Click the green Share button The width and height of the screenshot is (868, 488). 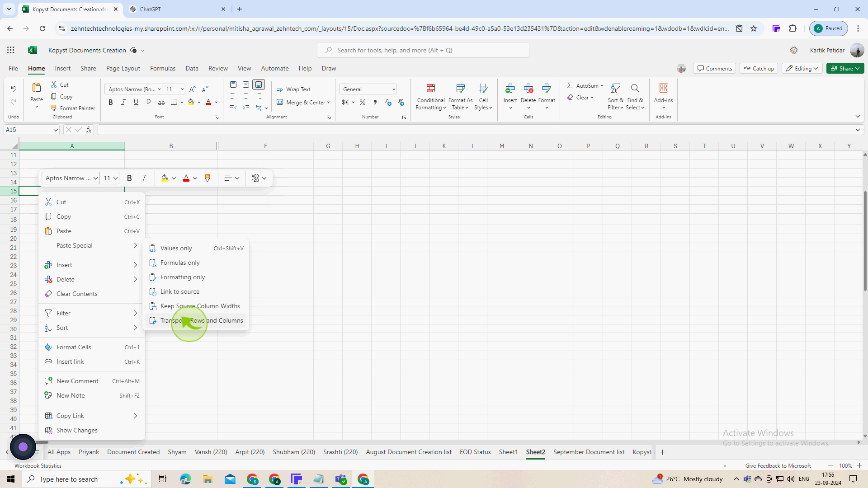845,68
